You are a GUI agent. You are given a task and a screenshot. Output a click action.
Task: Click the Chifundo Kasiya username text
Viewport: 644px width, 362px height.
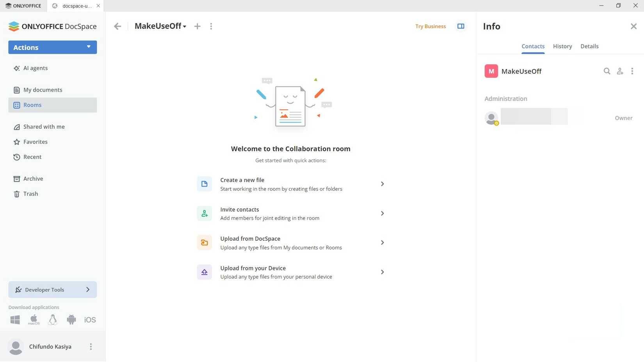[x=50, y=347]
